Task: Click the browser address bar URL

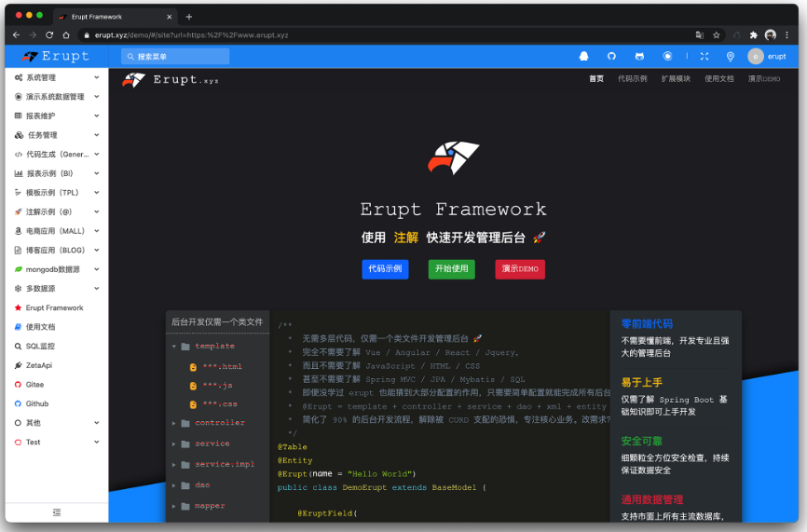Action: click(191, 35)
